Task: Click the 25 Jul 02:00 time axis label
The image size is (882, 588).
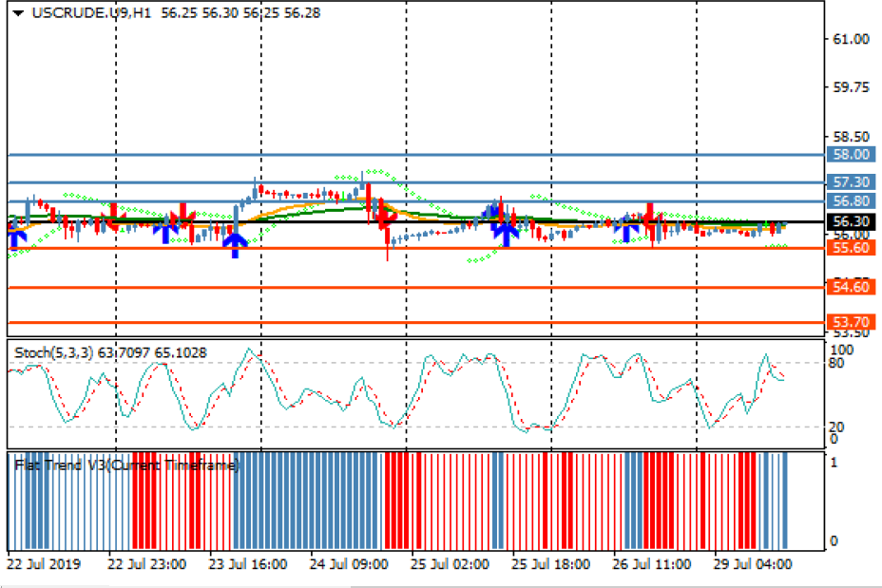Action: pos(450,563)
